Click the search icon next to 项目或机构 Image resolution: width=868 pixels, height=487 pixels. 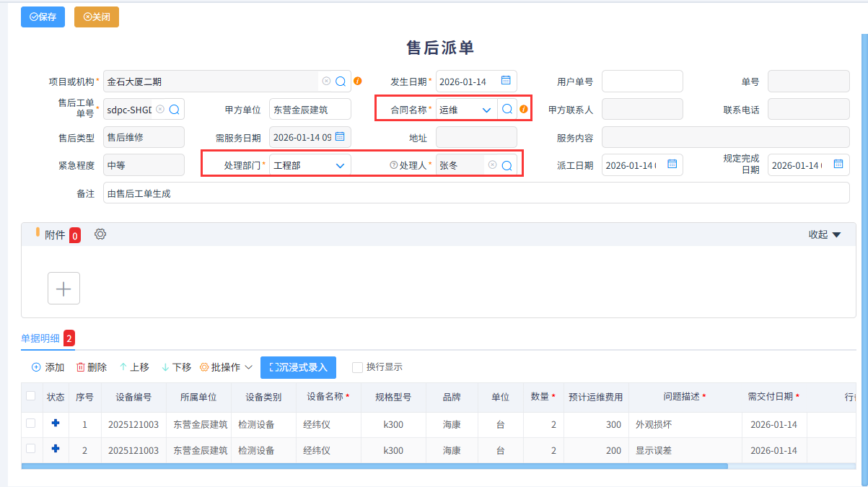(339, 81)
